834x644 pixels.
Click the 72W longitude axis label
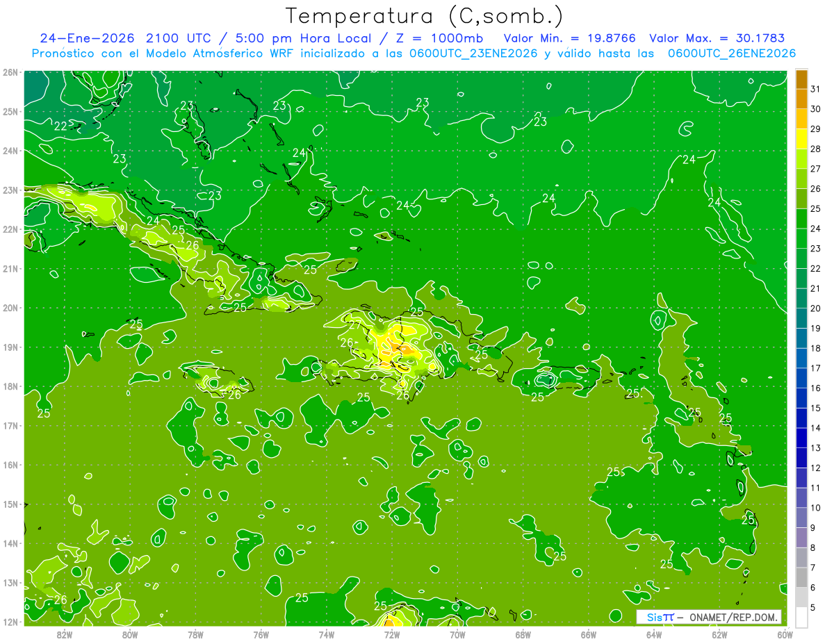[x=392, y=634]
